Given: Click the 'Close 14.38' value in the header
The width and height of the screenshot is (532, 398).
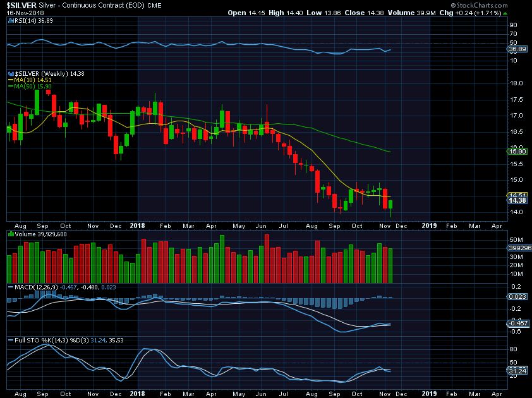Looking at the screenshot, I should 364,13.
